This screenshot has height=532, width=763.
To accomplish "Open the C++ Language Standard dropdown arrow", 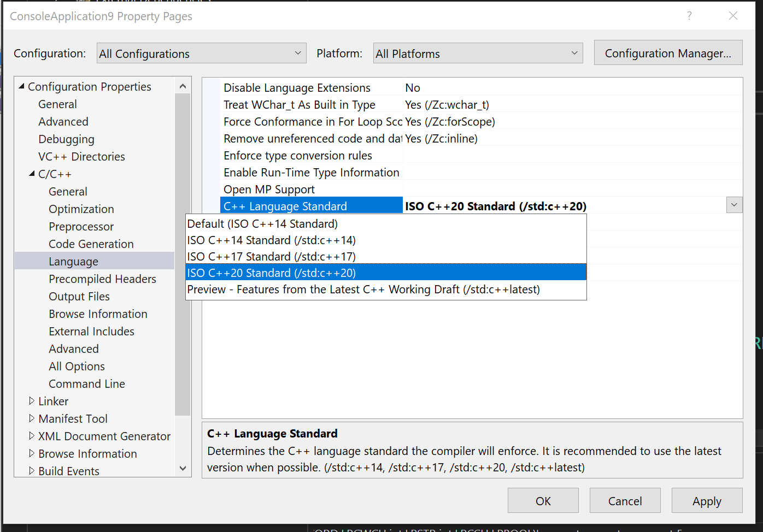I will point(734,204).
